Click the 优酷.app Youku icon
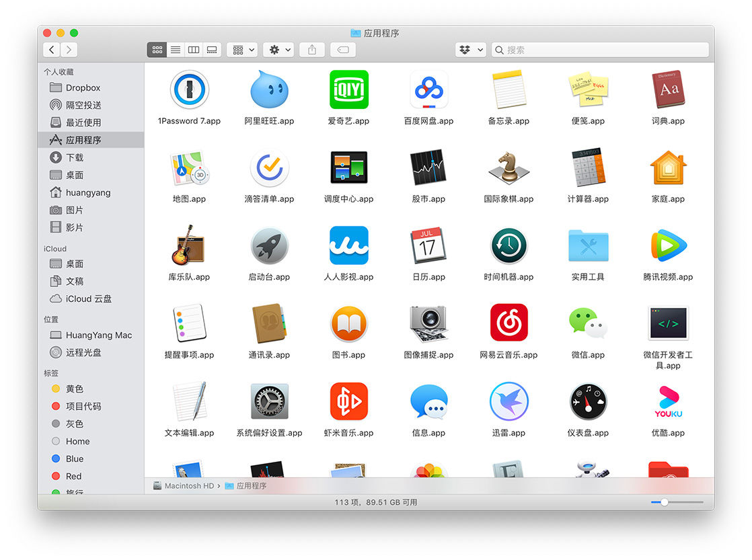 tap(668, 401)
